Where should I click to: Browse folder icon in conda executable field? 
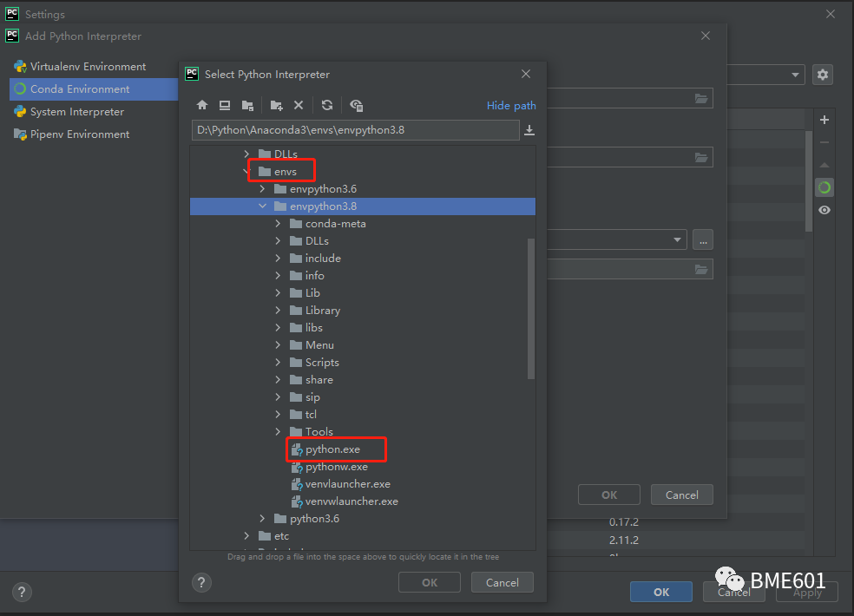point(701,269)
